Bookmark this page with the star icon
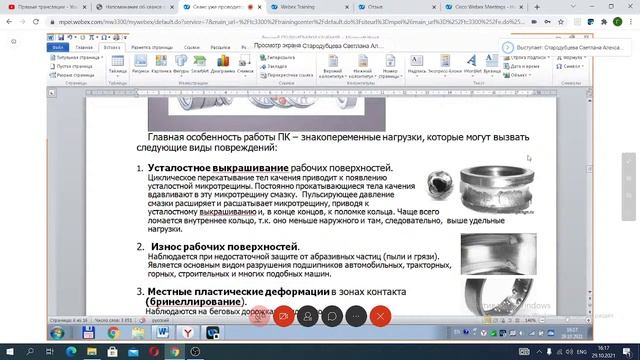 pos(561,22)
